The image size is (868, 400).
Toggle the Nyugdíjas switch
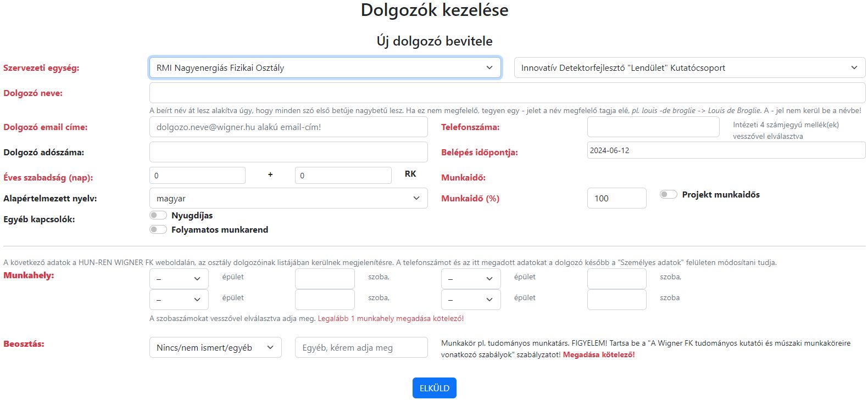pyautogui.click(x=158, y=215)
